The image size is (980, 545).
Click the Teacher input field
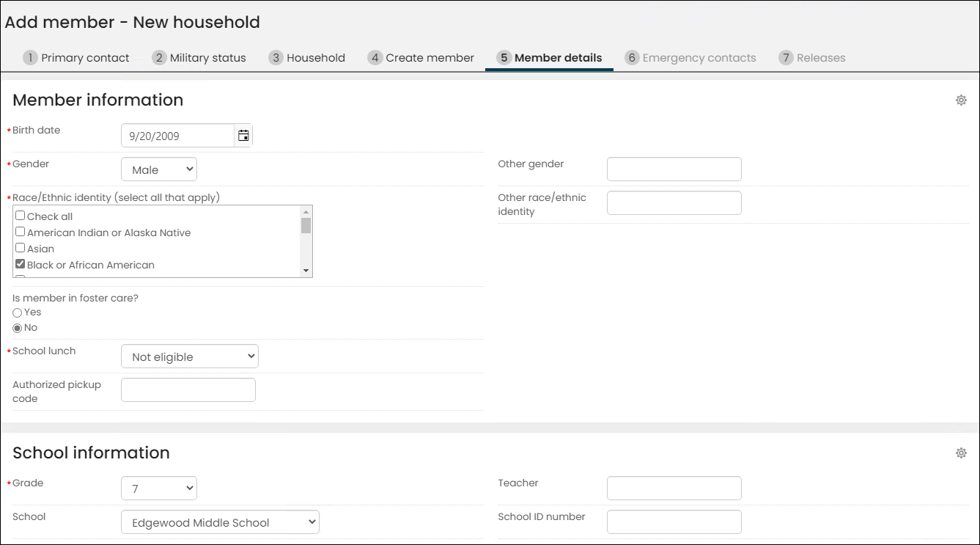[674, 488]
